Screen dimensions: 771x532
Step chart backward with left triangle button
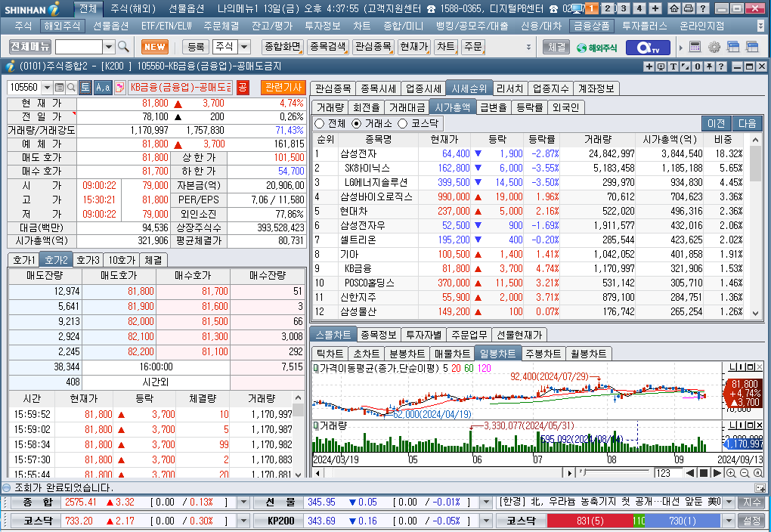tap(690, 473)
